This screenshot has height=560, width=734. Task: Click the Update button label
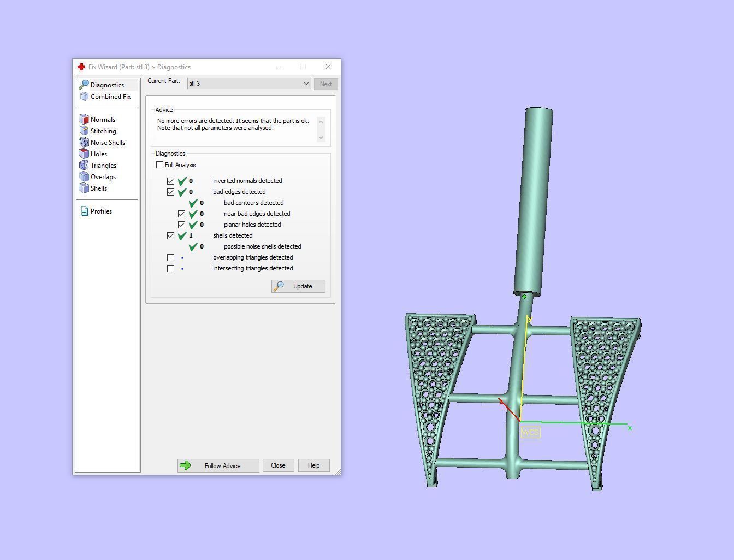[x=303, y=286]
